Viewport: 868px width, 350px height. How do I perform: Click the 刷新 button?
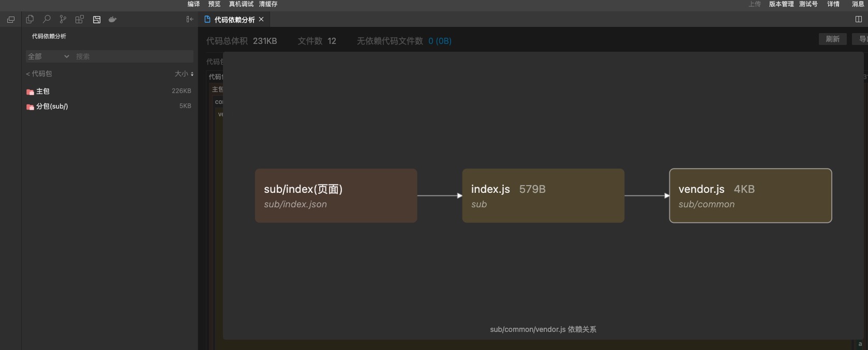[832, 39]
